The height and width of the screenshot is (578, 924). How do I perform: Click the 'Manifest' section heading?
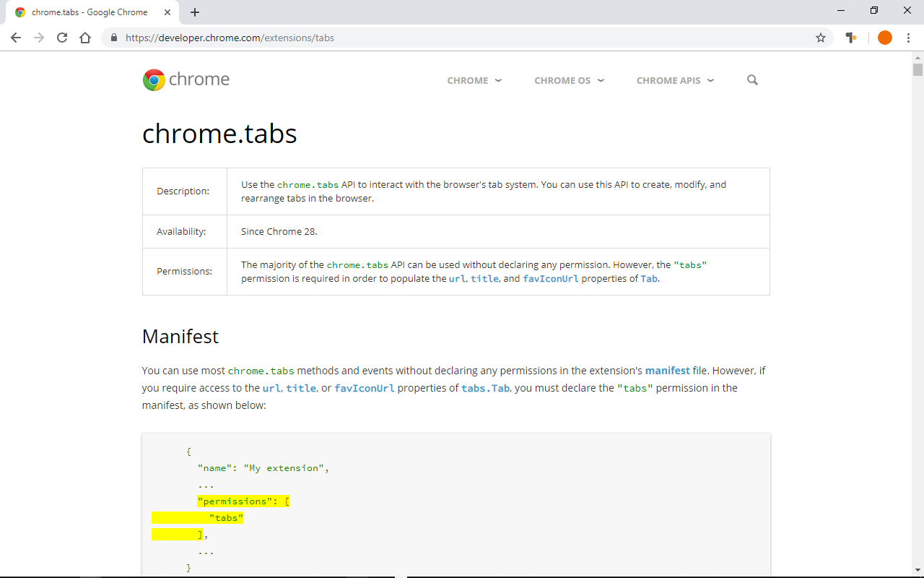point(180,337)
